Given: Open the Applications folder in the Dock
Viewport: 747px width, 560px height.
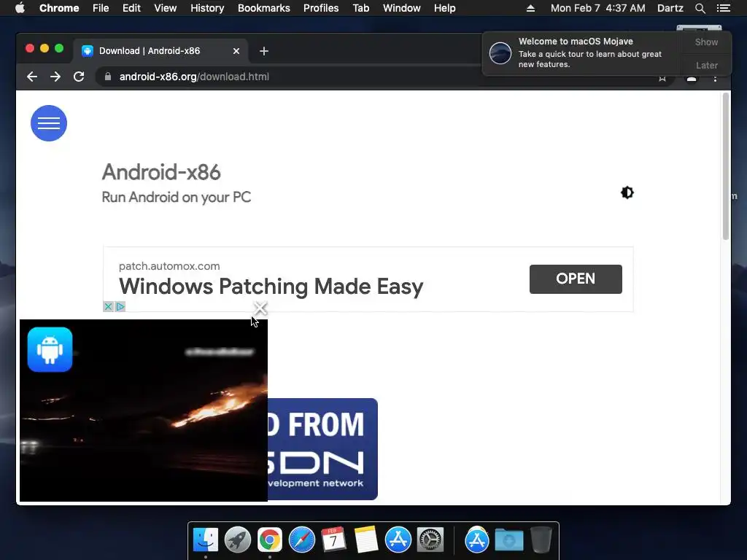Looking at the screenshot, I should (x=476, y=540).
